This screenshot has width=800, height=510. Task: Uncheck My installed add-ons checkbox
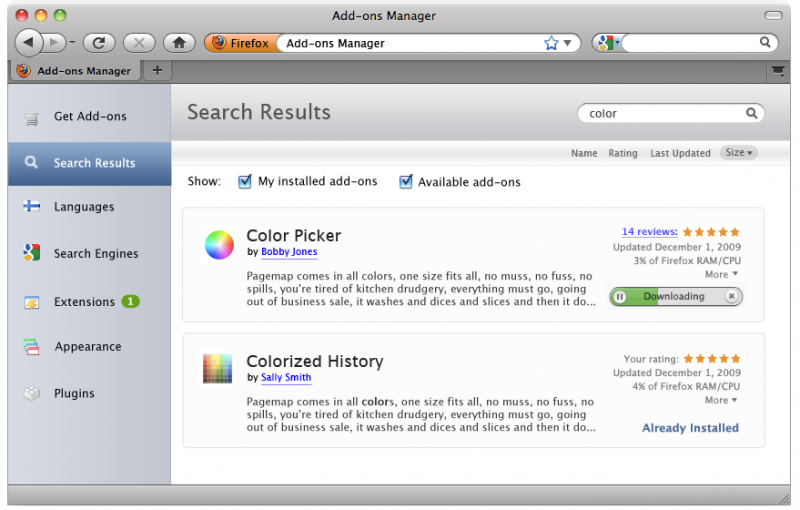pyautogui.click(x=245, y=181)
